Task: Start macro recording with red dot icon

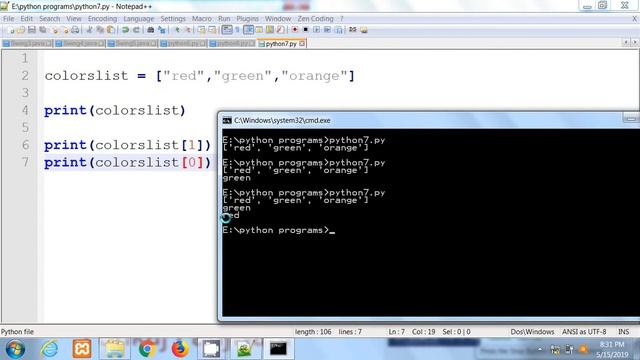Action: [295, 30]
